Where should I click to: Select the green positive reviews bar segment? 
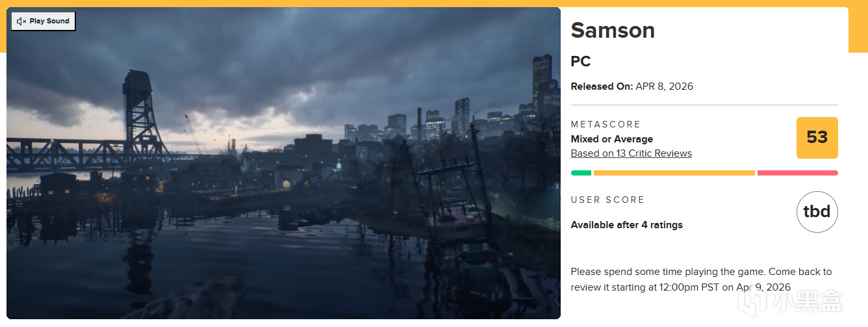click(x=581, y=173)
